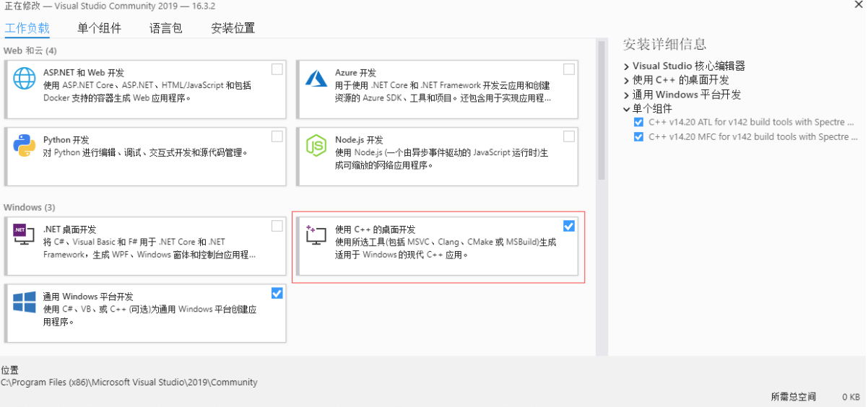Switch to the 单个组件 tab
868x407 pixels.
point(100,29)
